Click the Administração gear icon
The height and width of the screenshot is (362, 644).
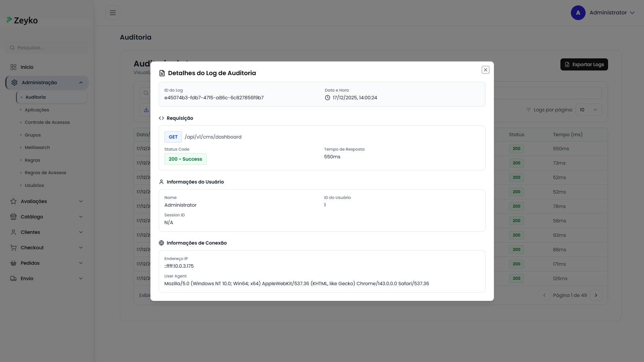tap(14, 83)
